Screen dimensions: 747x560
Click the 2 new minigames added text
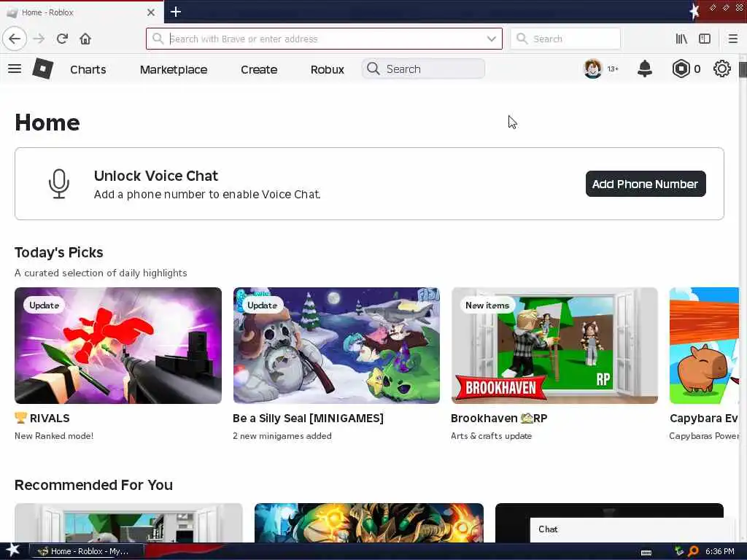pyautogui.click(x=282, y=436)
